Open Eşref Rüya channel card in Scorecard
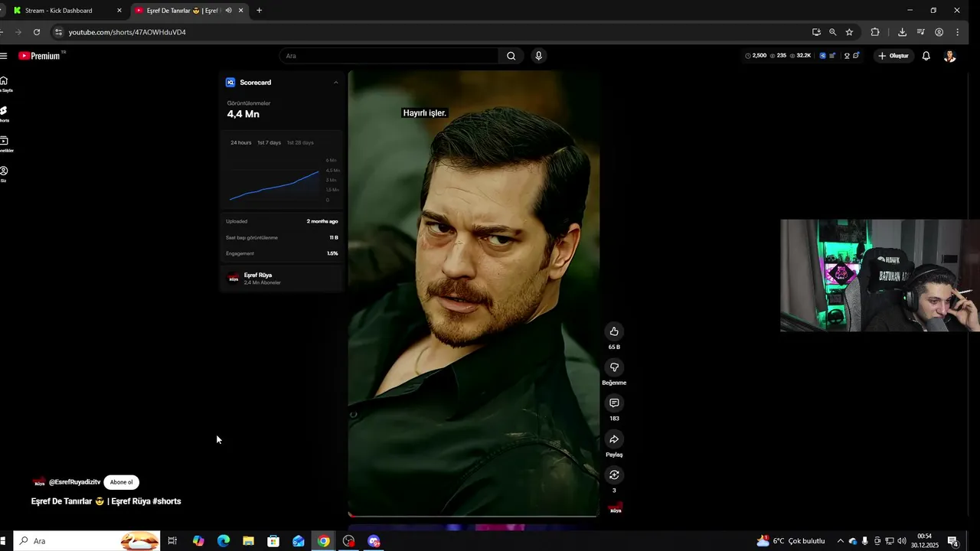This screenshot has height=551, width=980. point(281,279)
